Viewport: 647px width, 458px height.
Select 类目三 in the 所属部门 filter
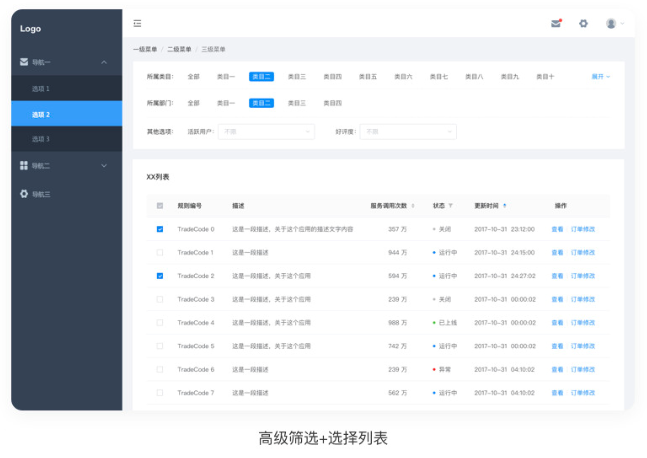297,103
